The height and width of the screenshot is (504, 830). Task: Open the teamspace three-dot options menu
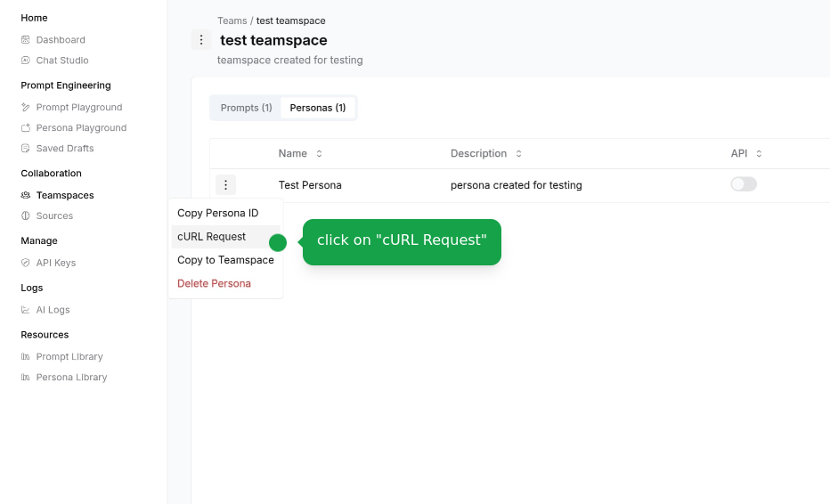point(201,40)
